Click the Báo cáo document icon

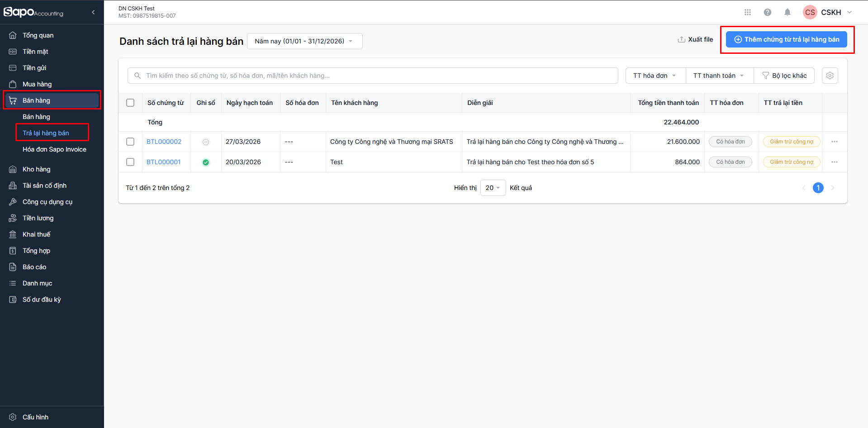tap(13, 267)
